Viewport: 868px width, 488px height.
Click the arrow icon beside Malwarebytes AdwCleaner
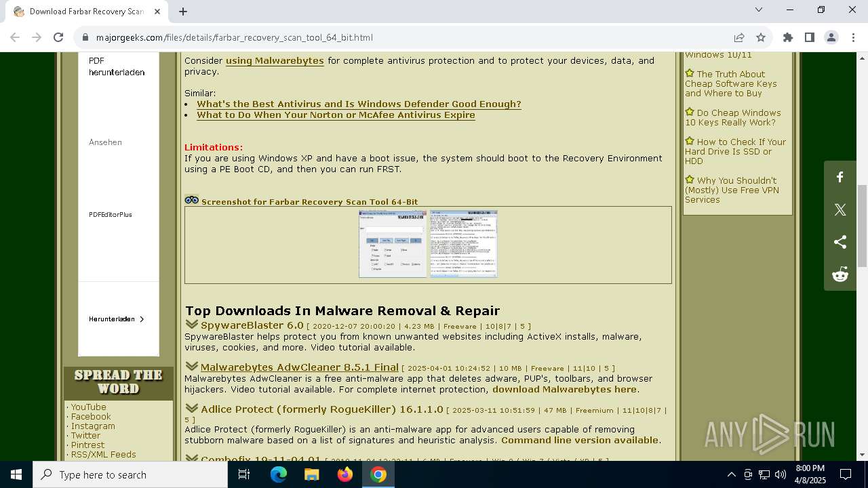(x=191, y=366)
